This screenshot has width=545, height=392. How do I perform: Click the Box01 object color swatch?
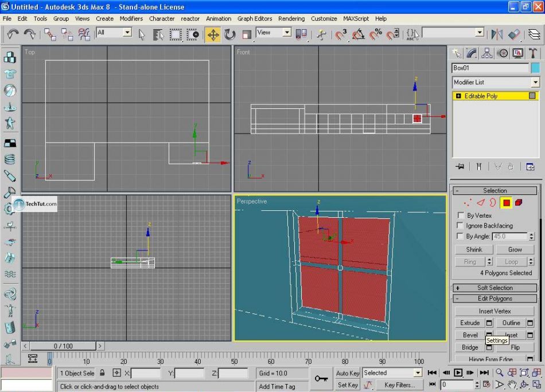click(x=536, y=68)
